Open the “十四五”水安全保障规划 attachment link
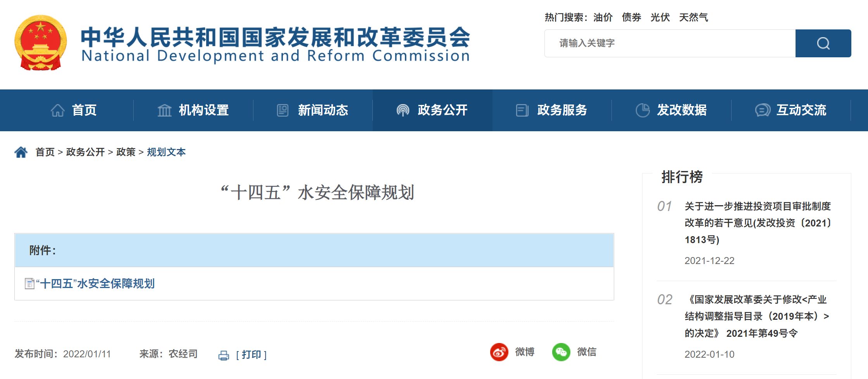 tap(95, 284)
